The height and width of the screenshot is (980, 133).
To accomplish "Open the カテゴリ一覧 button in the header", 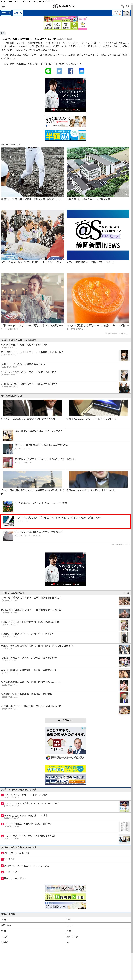I will point(127,13).
